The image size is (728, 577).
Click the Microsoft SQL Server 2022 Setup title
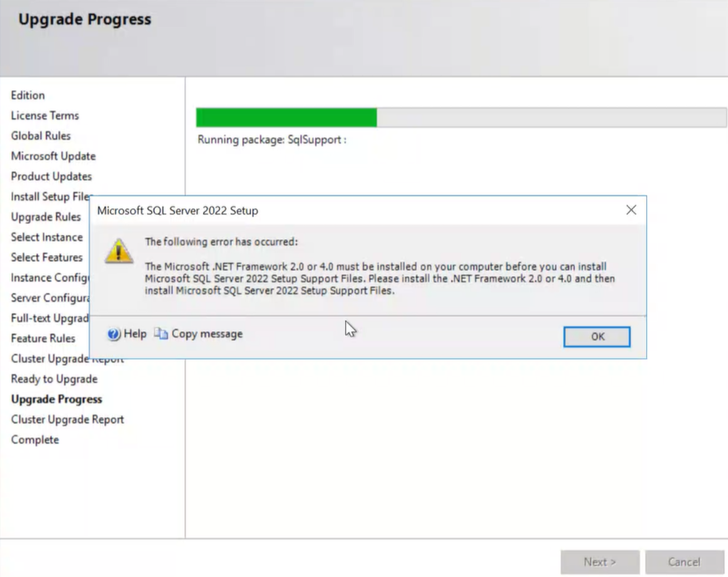178,210
